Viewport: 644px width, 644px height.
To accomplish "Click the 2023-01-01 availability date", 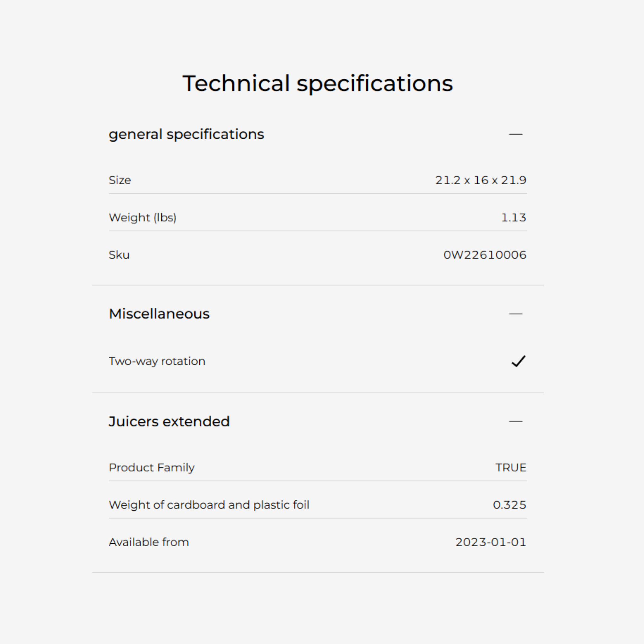I will pos(491,542).
